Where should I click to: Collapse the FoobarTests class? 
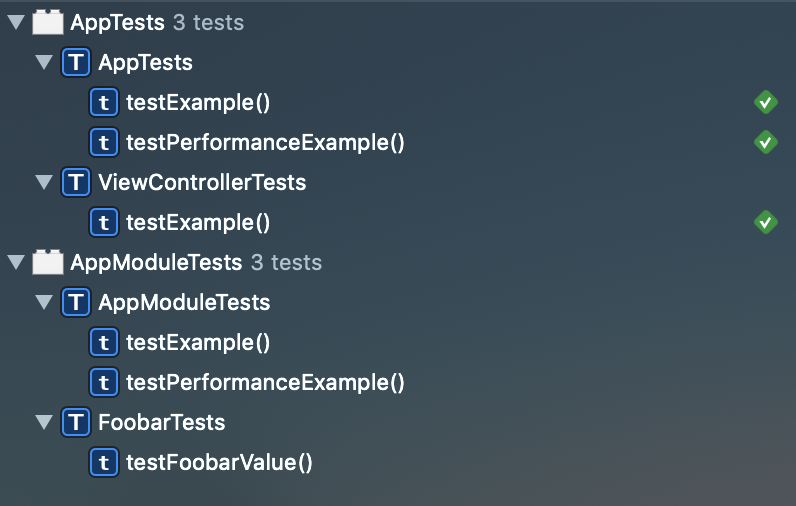pyautogui.click(x=43, y=422)
